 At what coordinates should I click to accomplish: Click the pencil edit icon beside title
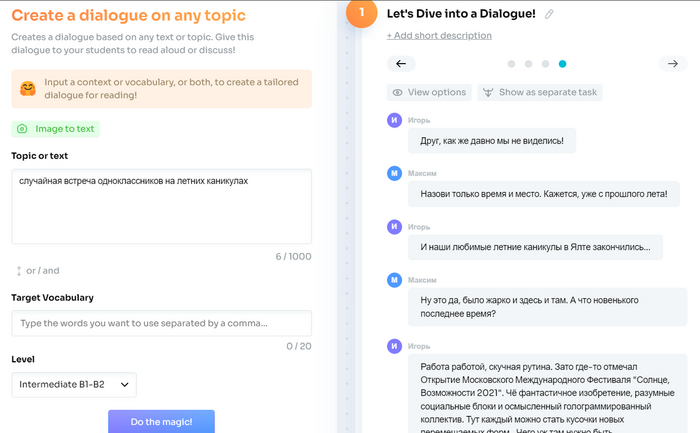point(550,14)
